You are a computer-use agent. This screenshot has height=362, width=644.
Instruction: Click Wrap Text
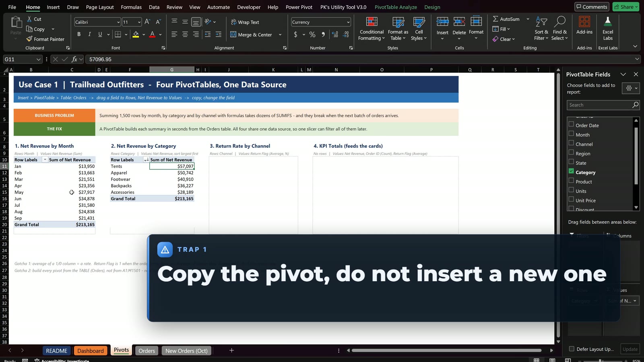tap(245, 22)
